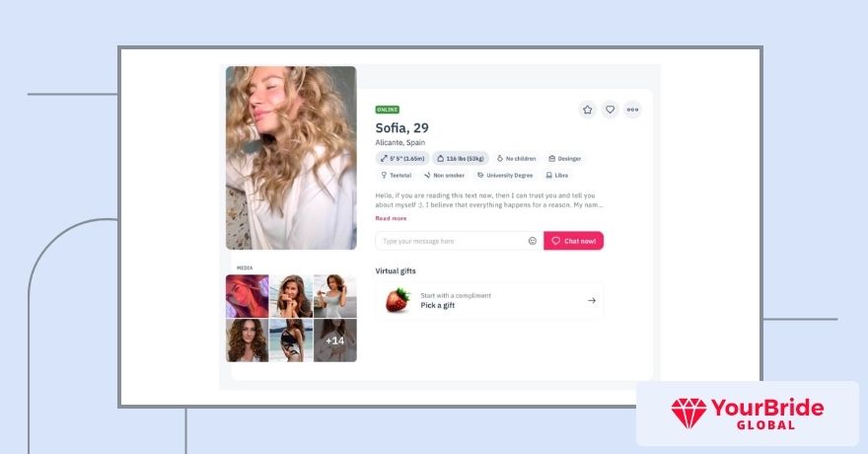Click the Designer occupation tag

tap(564, 158)
